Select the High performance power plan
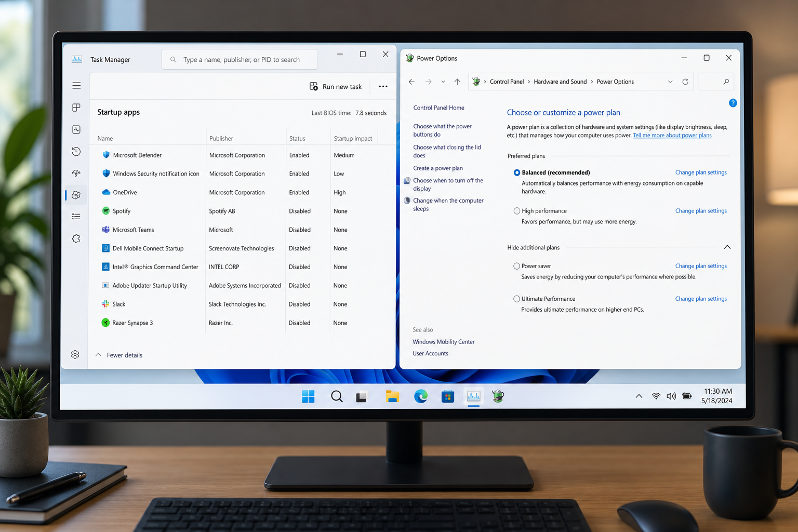The image size is (798, 532). point(517,211)
